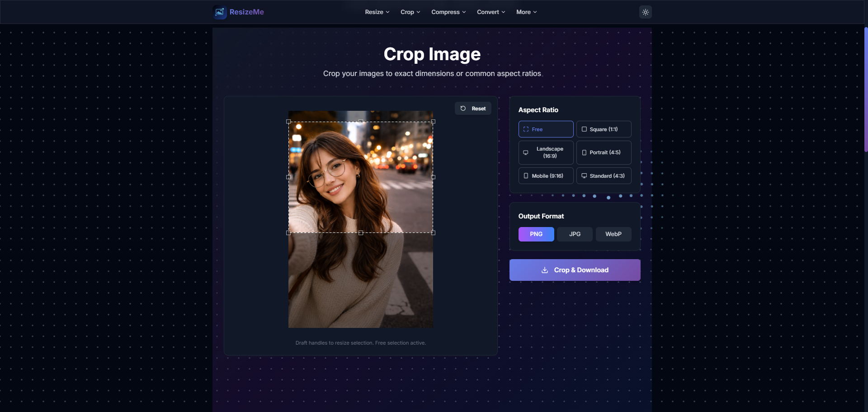Select the crop frame icon on Free button

tap(525, 129)
